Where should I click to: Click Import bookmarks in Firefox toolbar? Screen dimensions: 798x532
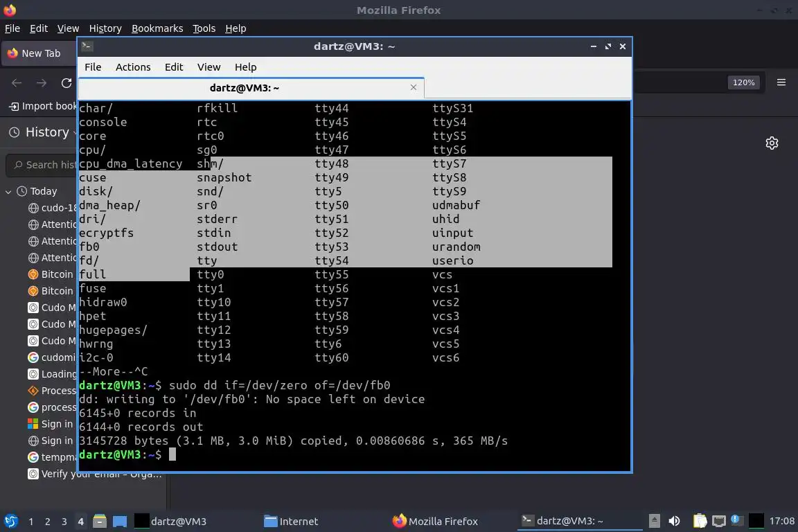tap(43, 107)
